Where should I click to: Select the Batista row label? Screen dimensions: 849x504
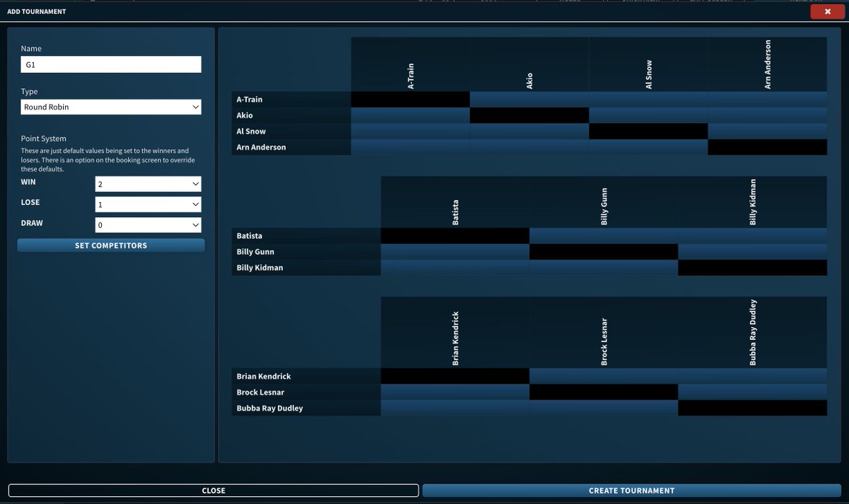(306, 236)
